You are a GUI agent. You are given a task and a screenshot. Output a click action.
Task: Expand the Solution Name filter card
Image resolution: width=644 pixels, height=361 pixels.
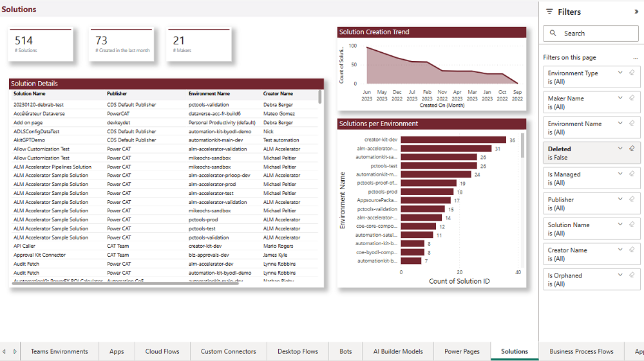pyautogui.click(x=620, y=225)
